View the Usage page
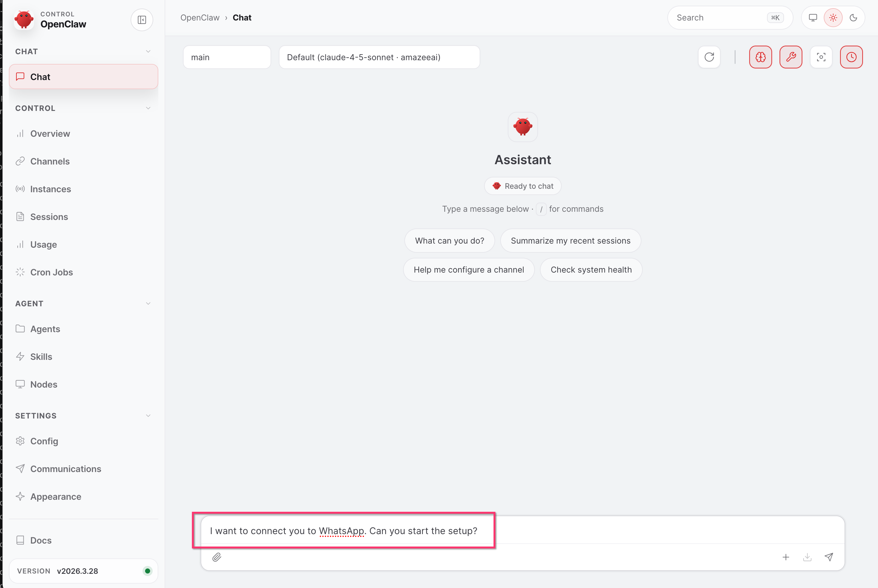Screen dimensions: 878x588 click(83, 245)
